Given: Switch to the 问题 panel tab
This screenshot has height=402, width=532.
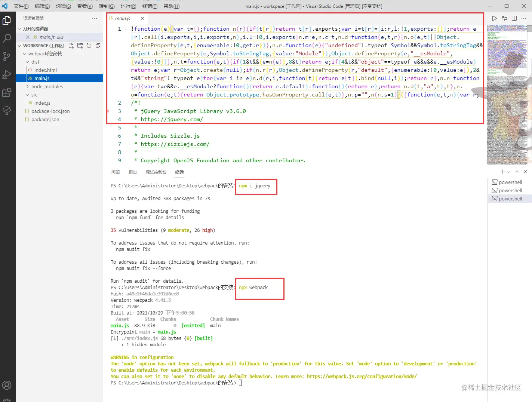Looking at the screenshot, I should click(x=116, y=172).
